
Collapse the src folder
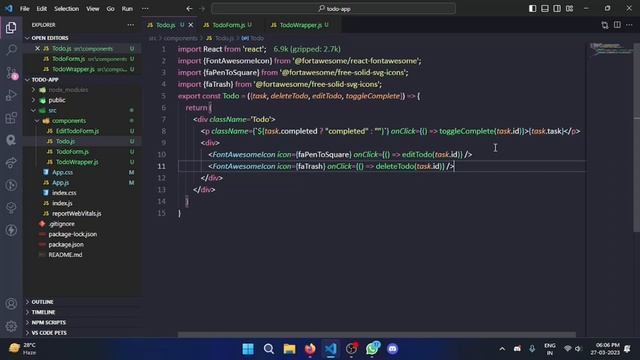point(82,110)
